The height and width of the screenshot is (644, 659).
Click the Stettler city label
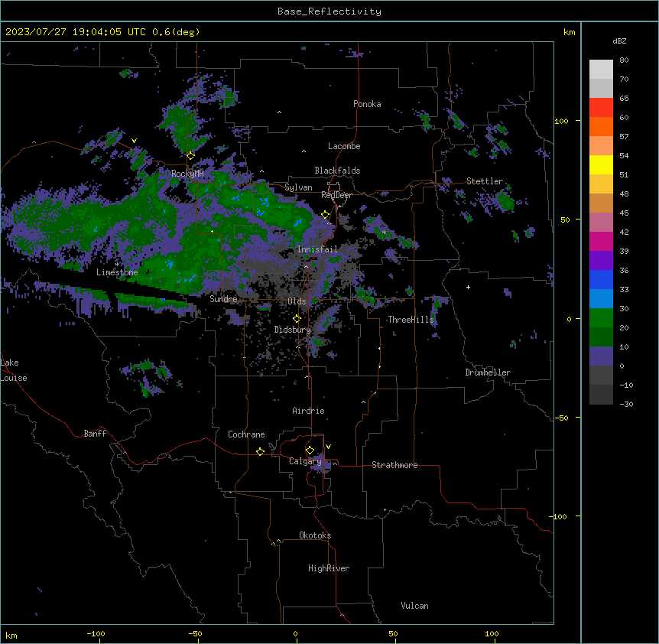(485, 181)
